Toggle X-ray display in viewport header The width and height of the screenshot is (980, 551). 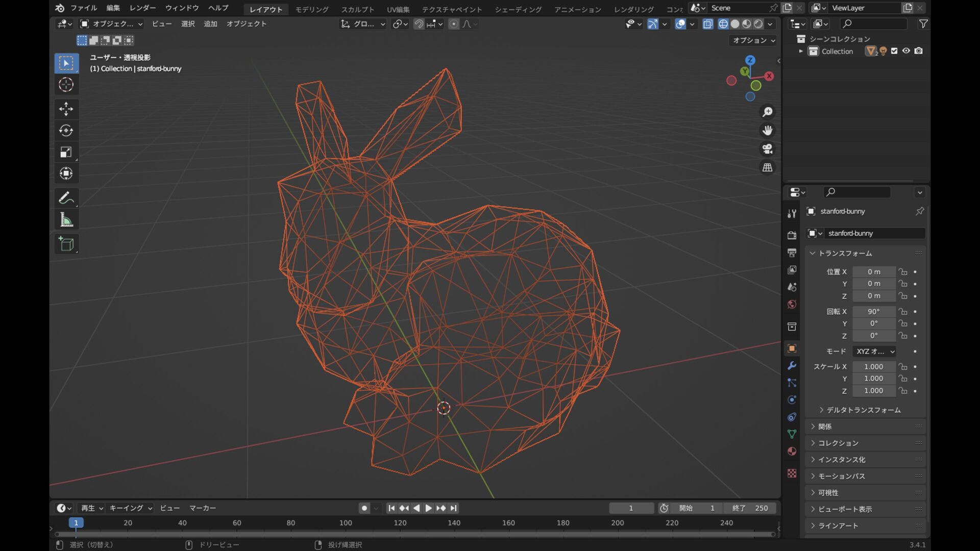pyautogui.click(x=707, y=24)
